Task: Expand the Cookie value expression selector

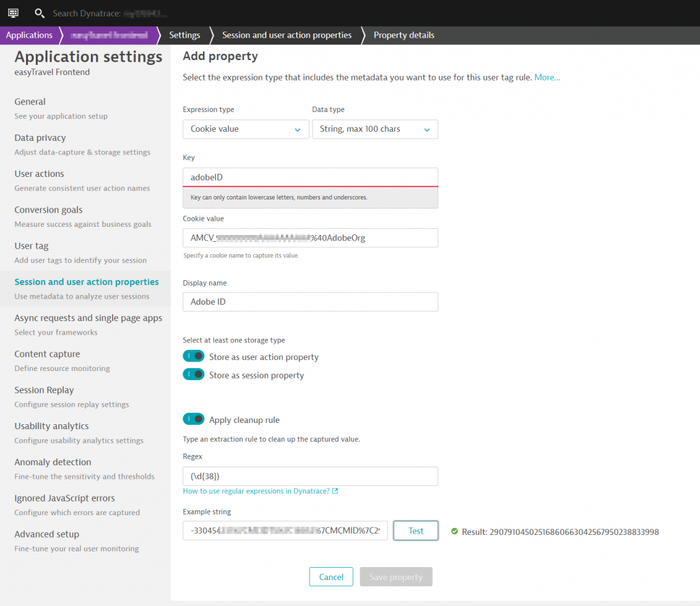Action: [x=246, y=129]
